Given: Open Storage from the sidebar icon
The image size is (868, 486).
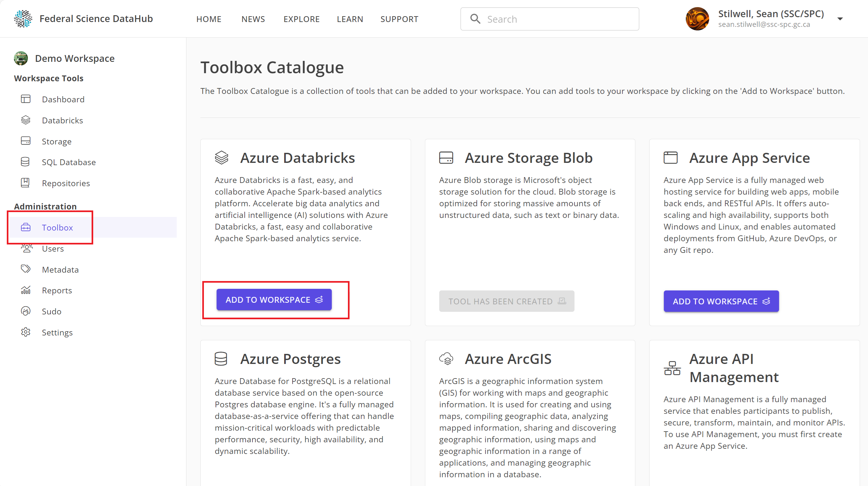Looking at the screenshot, I should (26, 141).
